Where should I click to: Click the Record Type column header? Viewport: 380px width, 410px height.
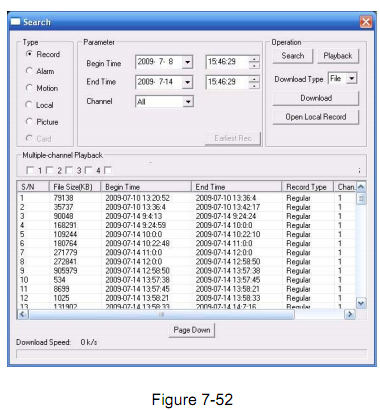308,187
